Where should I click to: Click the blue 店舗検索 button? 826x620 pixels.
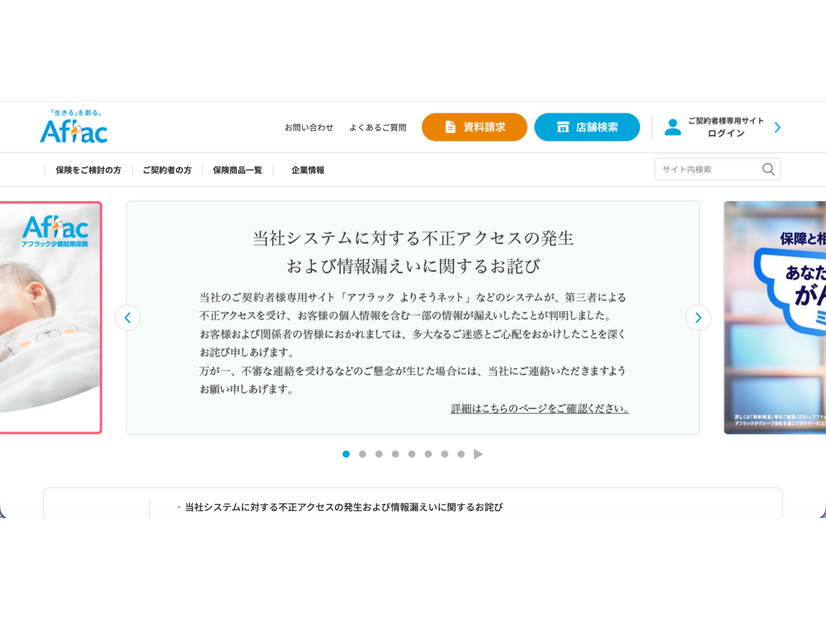coord(587,127)
